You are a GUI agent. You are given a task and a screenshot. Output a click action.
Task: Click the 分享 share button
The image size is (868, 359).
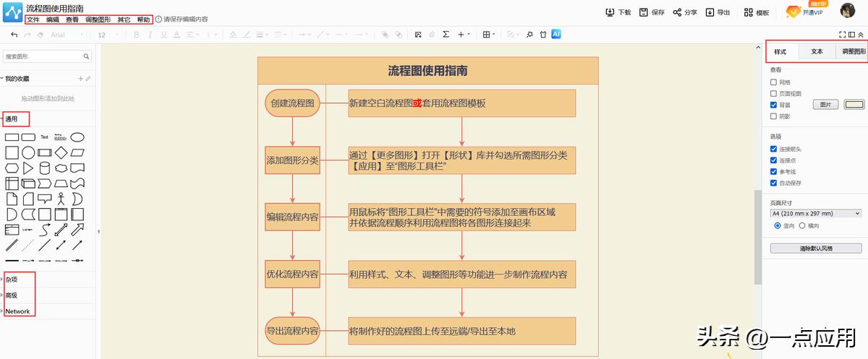tap(685, 12)
